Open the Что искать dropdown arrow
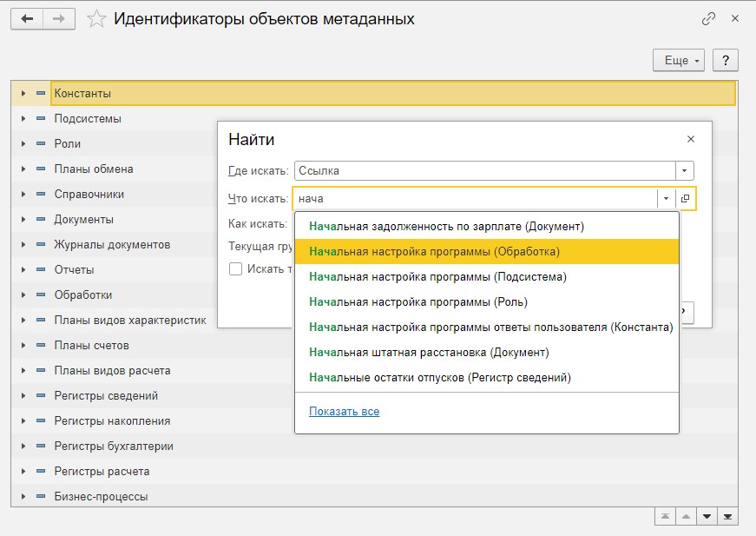756x536 pixels. point(666,198)
